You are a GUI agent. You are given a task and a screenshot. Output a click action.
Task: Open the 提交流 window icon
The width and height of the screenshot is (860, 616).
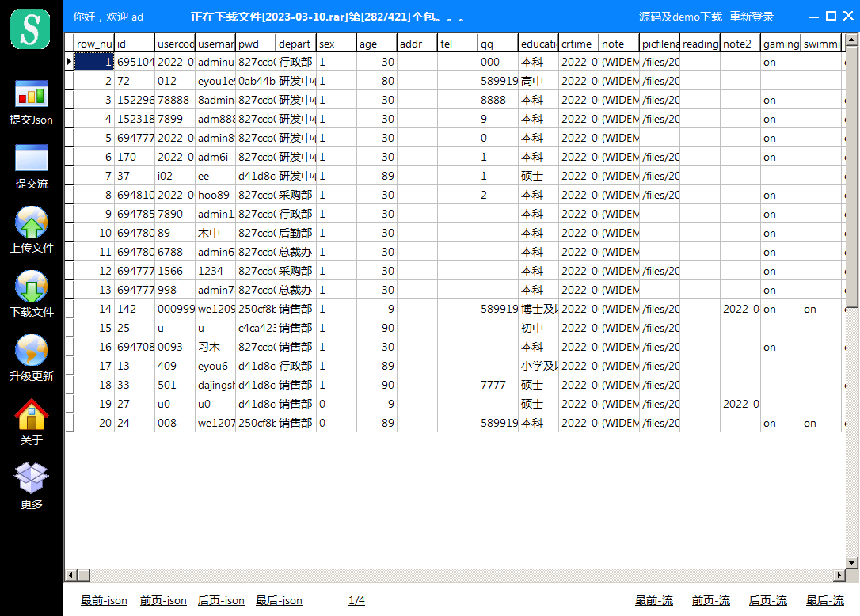pyautogui.click(x=31, y=158)
